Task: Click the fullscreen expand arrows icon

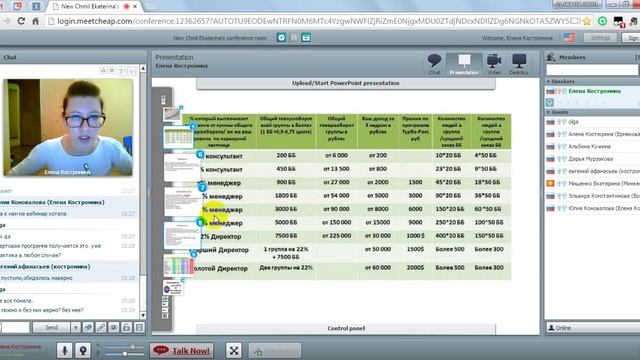Action: point(234,350)
